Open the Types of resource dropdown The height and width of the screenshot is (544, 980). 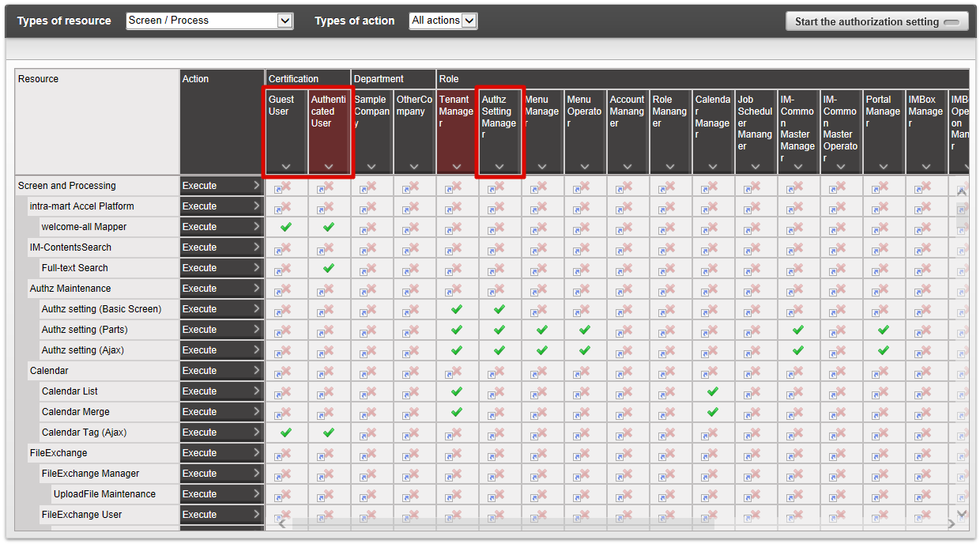tap(209, 21)
